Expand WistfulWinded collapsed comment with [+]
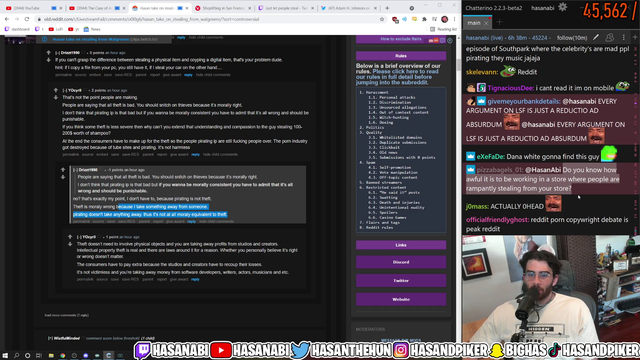This screenshot has height=360, width=640. click(x=50, y=338)
